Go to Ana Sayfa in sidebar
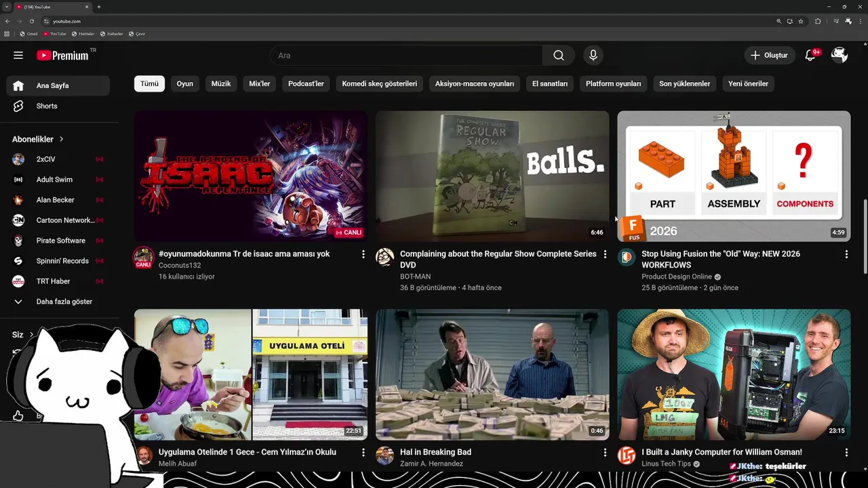This screenshot has height=488, width=868. pos(58,85)
